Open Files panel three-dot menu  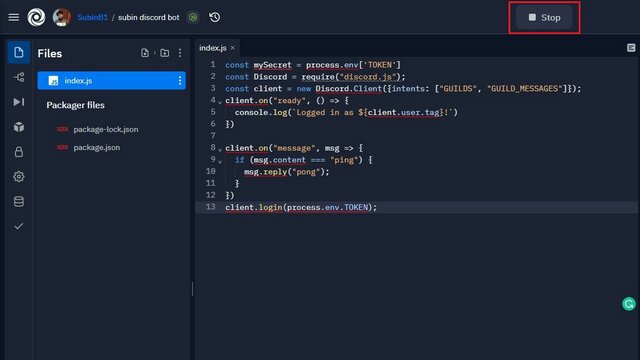click(x=180, y=53)
